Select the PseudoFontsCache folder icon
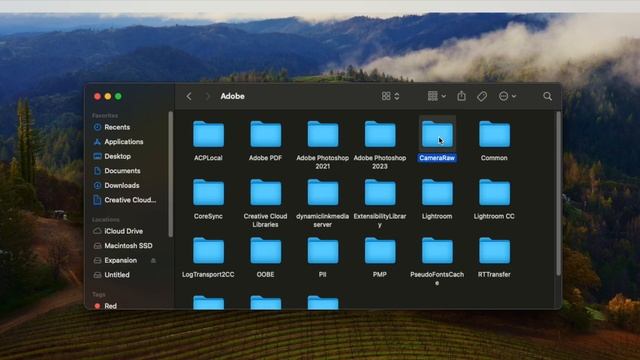This screenshot has height=360, width=640. [x=437, y=251]
